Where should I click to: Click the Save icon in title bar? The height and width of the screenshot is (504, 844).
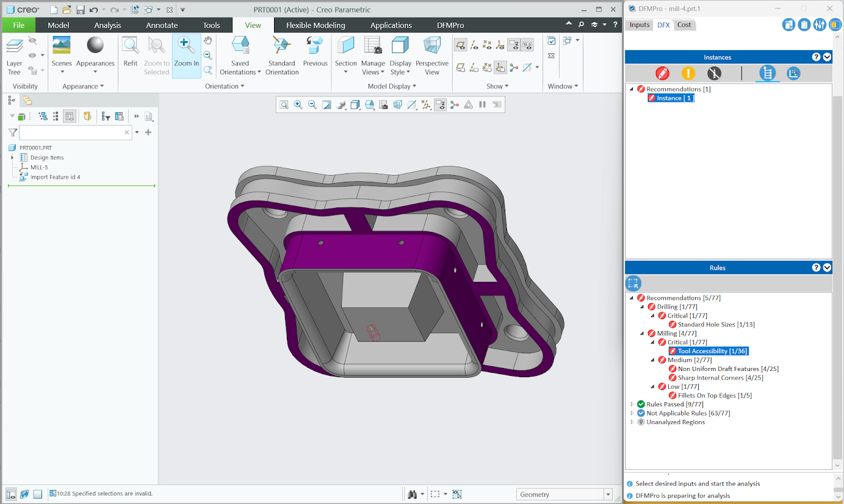pos(81,10)
